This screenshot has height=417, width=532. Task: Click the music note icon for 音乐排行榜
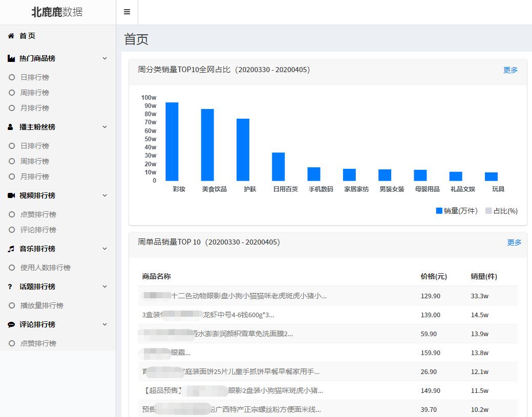point(11,248)
